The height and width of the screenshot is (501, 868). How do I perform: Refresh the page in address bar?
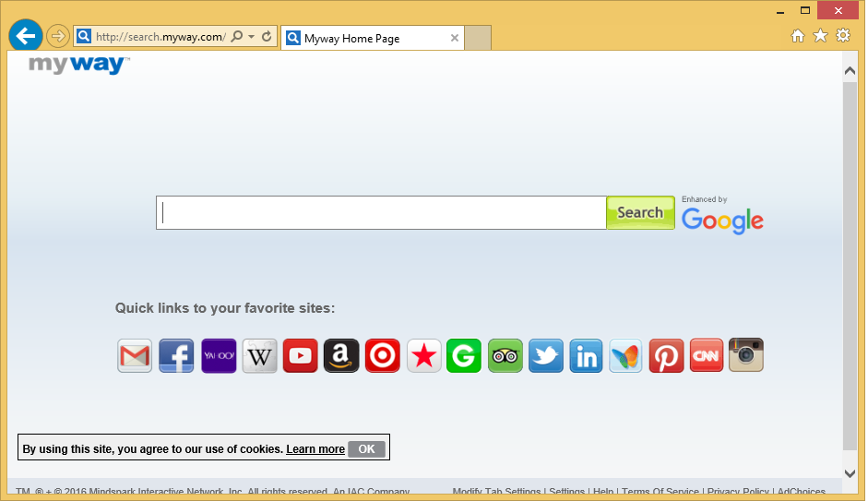click(x=267, y=37)
